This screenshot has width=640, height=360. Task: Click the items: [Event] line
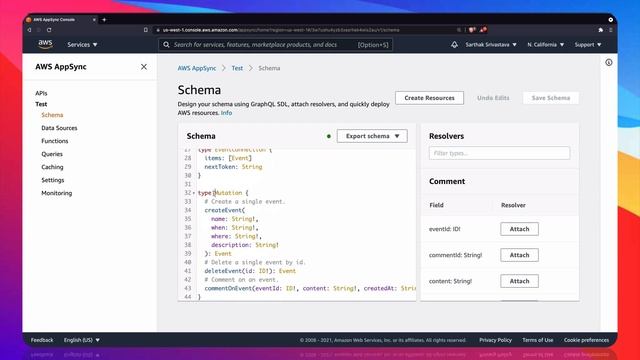click(x=228, y=158)
